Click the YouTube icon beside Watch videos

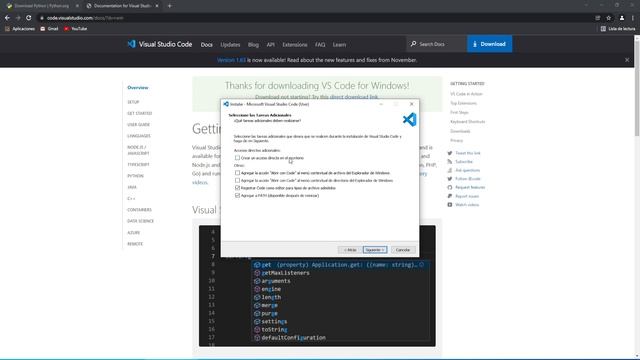[450, 205]
